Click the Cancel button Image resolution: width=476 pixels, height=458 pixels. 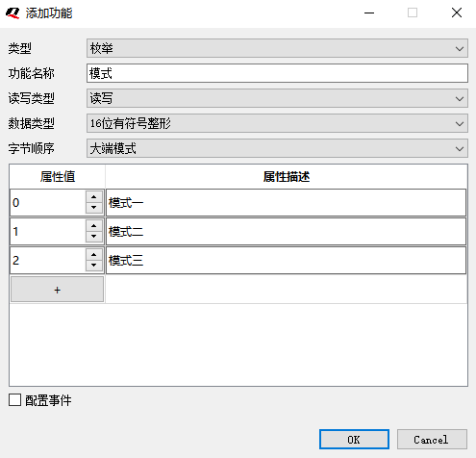click(432, 440)
